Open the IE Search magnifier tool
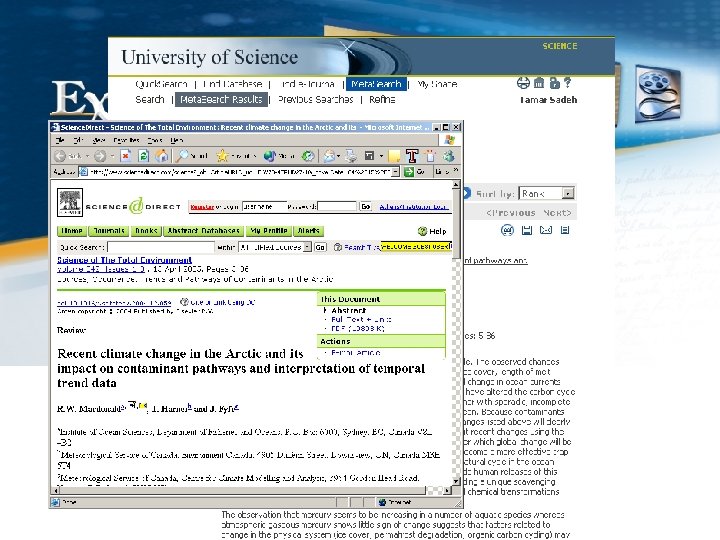This screenshot has height=540, width=720. 182,156
